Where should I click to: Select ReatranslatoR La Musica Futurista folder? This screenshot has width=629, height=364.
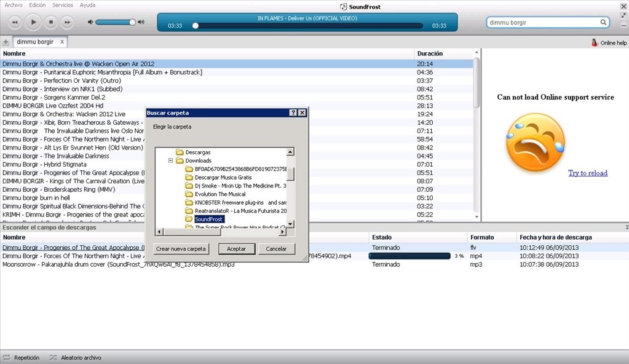point(240,211)
